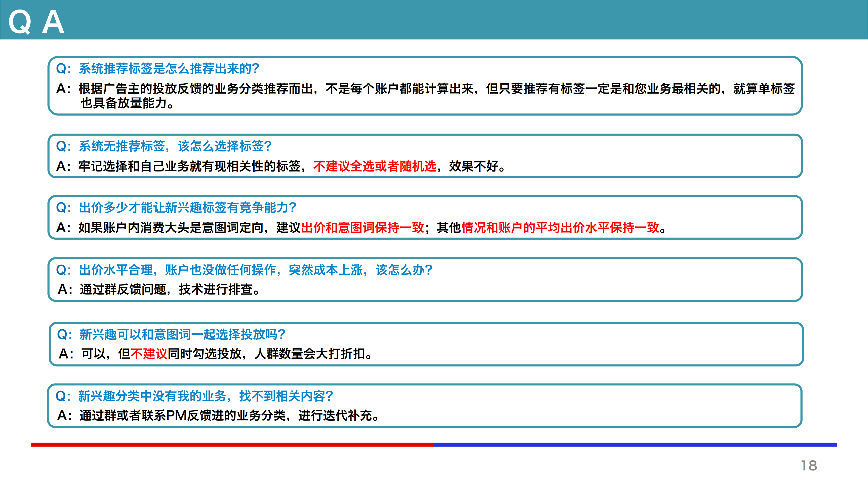Click answer "通过群或者联系PM反馈进的业务分类"
This screenshot has width=868, height=488.
tap(183, 416)
